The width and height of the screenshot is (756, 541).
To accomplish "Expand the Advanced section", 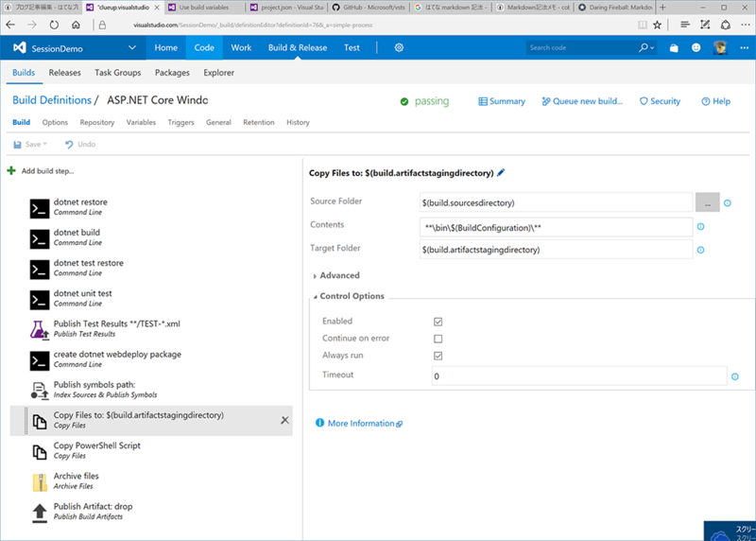I will [x=336, y=275].
